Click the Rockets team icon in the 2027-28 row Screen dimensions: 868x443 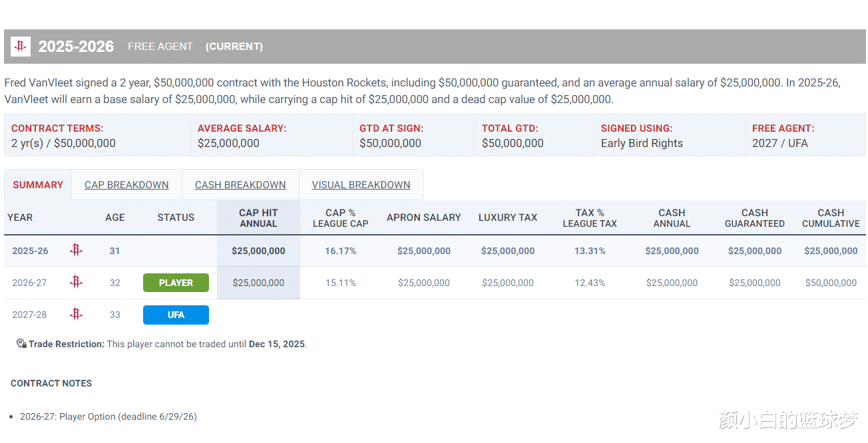click(x=76, y=315)
